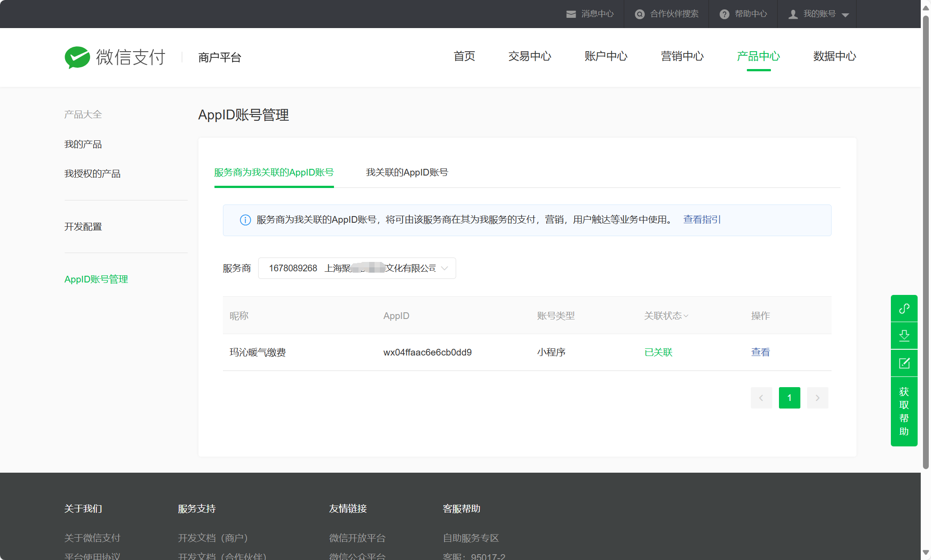Image resolution: width=931 pixels, height=560 pixels.
Task: Click the 查看指引 guide link
Action: (702, 220)
